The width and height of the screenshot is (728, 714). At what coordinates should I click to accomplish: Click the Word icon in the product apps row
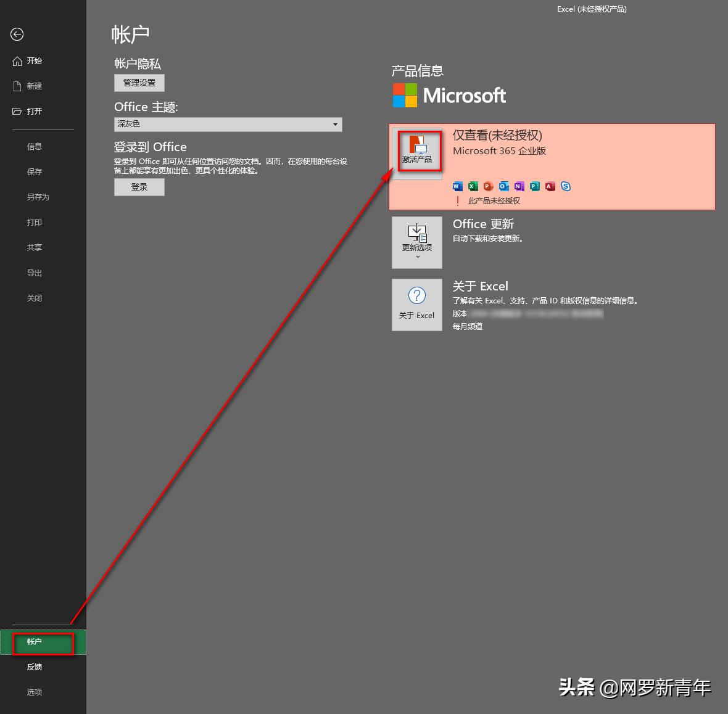tap(457, 186)
